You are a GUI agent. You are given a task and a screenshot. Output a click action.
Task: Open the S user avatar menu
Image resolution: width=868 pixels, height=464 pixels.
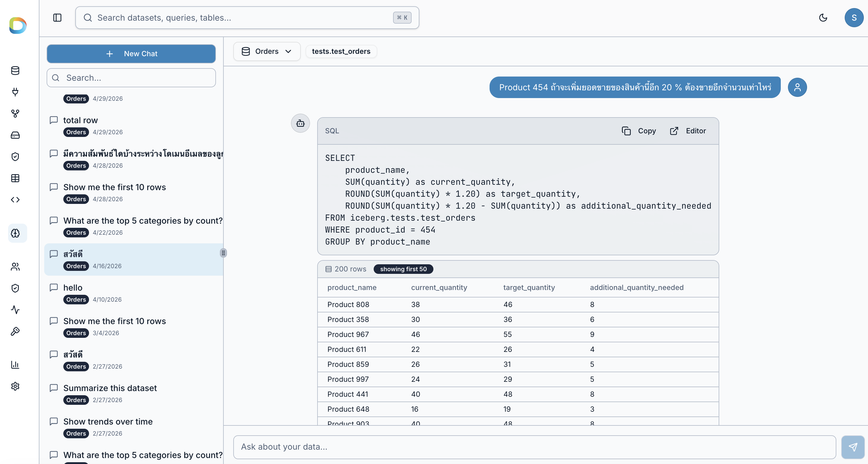click(x=854, y=18)
